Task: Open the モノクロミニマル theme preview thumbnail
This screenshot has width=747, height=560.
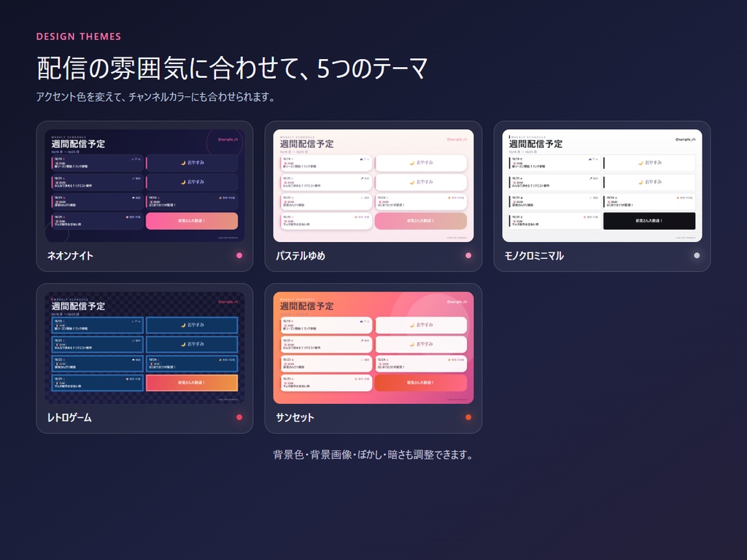Action: tap(602, 186)
